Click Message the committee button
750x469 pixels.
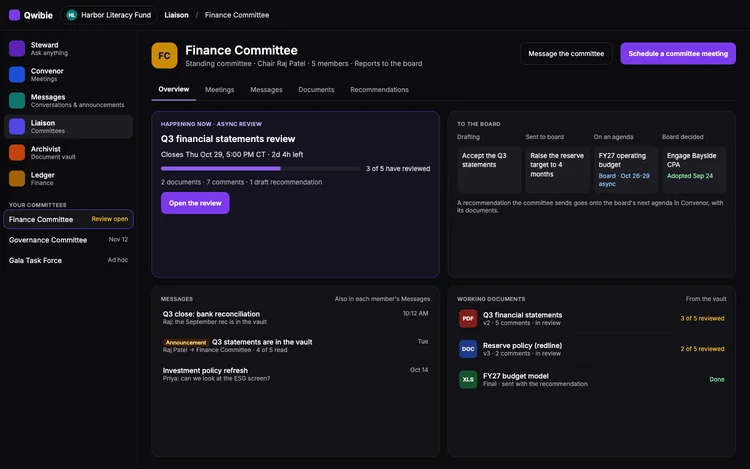(x=566, y=54)
